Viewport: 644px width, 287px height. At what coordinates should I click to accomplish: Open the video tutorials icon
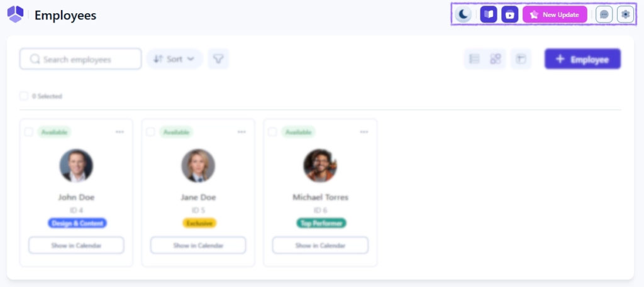(x=509, y=14)
